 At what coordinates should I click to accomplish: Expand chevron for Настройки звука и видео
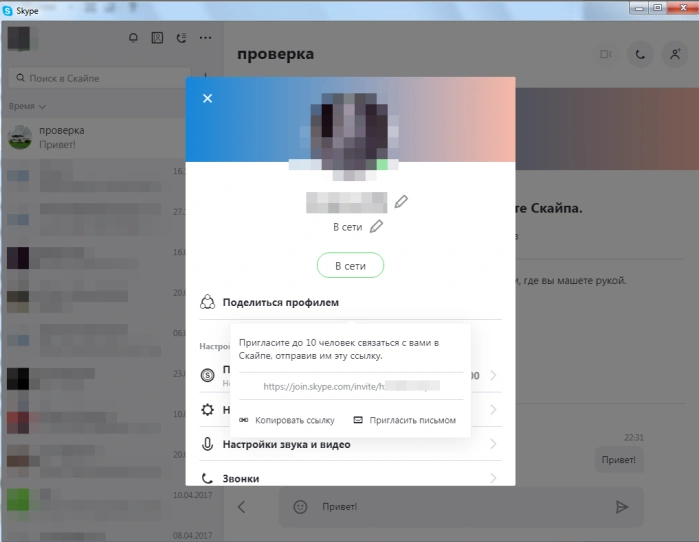(x=493, y=444)
